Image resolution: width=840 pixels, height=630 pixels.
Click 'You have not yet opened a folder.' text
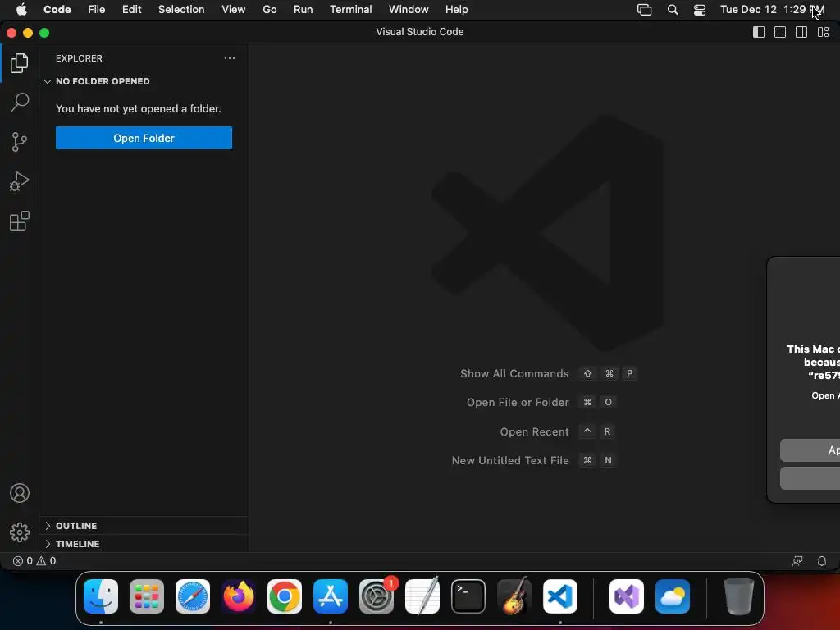(138, 109)
